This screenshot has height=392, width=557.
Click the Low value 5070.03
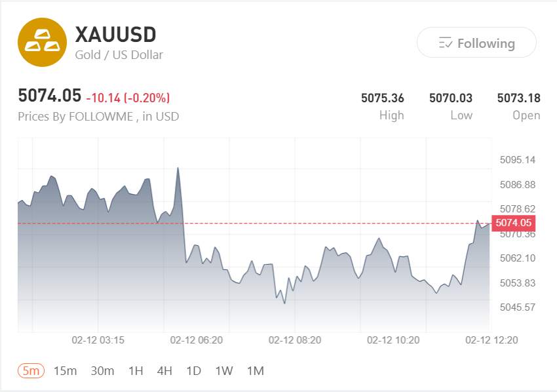tap(451, 97)
